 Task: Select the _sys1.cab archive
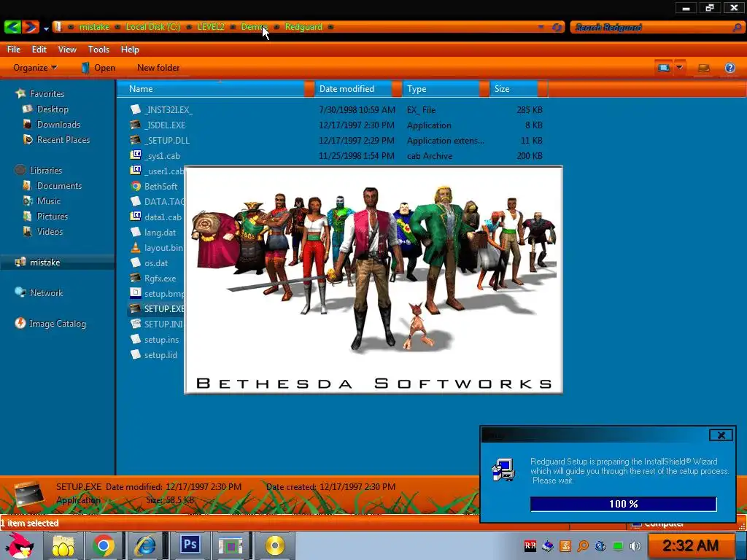[x=162, y=156]
